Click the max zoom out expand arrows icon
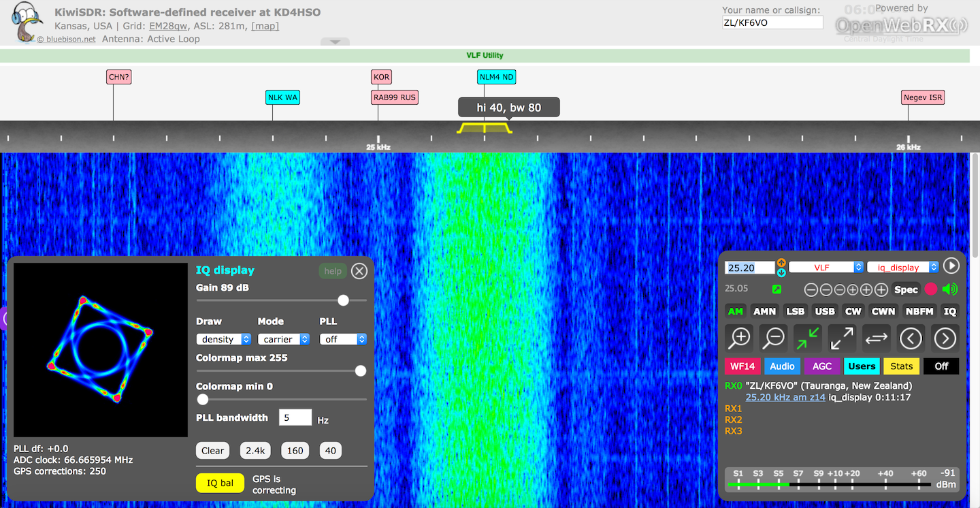 coord(842,338)
